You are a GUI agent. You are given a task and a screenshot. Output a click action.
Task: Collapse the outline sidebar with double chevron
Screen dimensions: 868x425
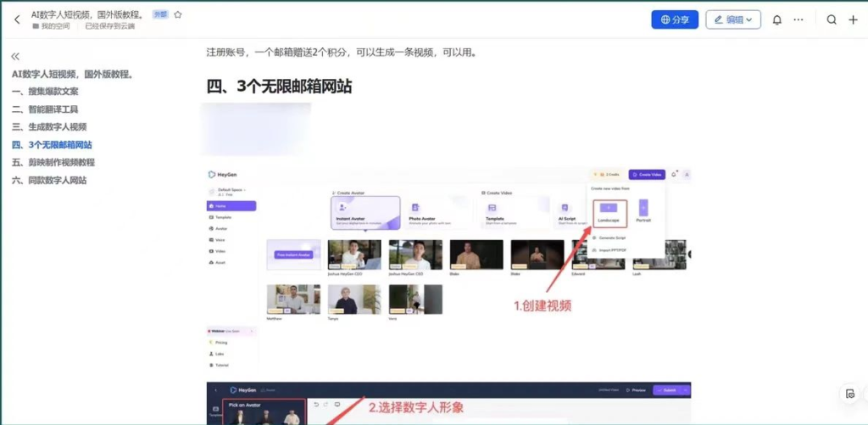(x=15, y=57)
